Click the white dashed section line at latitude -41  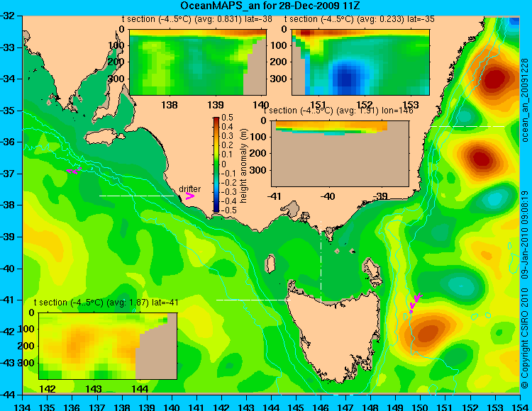pyautogui.click(x=253, y=300)
